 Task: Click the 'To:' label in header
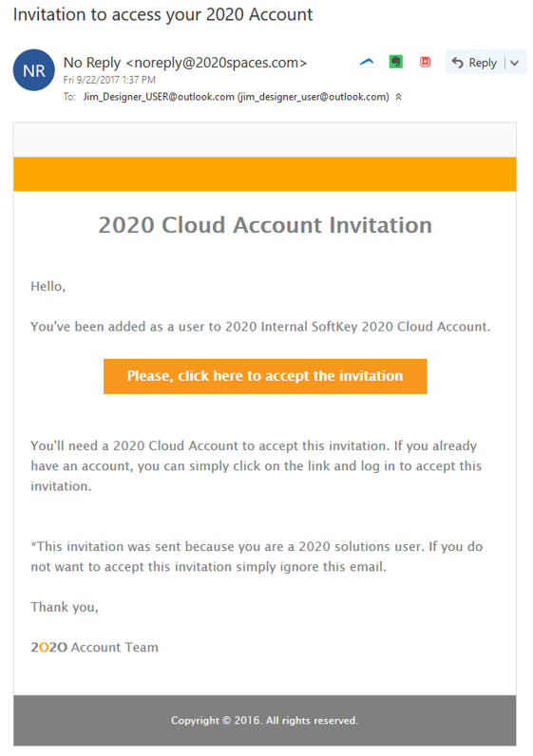click(x=69, y=97)
